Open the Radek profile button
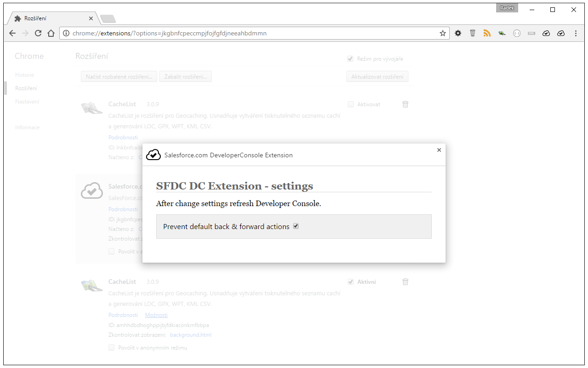This screenshot has height=368, width=588. [507, 8]
